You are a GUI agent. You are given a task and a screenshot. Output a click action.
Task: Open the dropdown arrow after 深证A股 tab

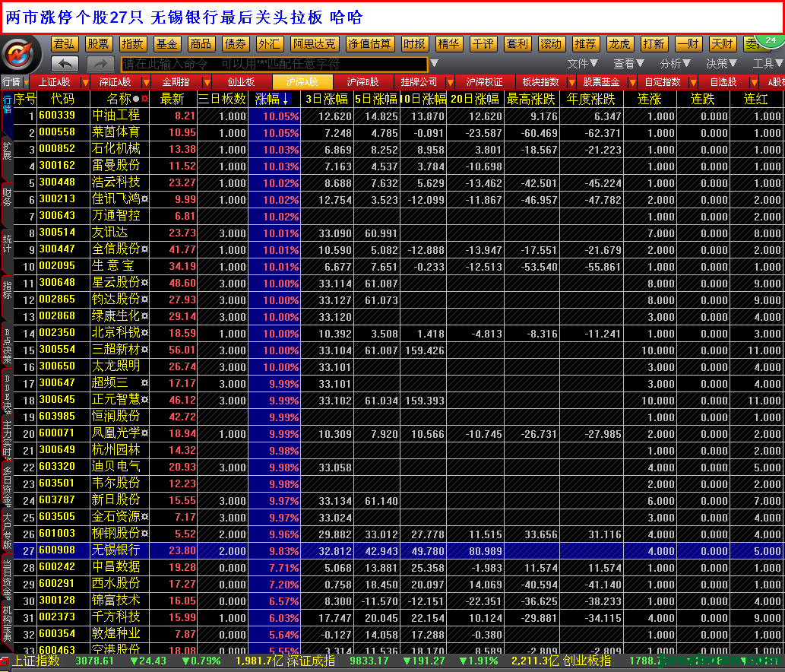(x=146, y=83)
